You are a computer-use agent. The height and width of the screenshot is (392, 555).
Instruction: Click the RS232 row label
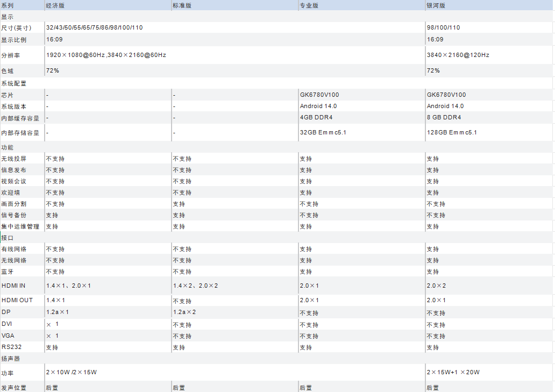[11, 347]
